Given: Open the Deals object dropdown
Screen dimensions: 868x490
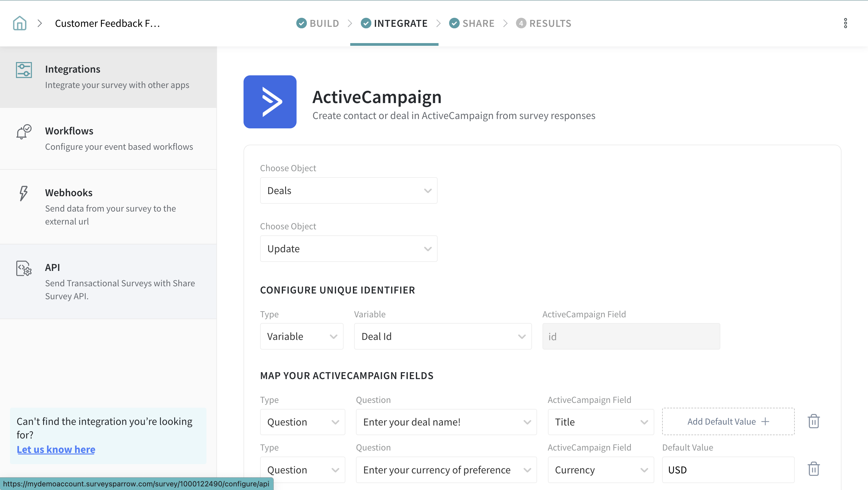Looking at the screenshot, I should tap(348, 191).
